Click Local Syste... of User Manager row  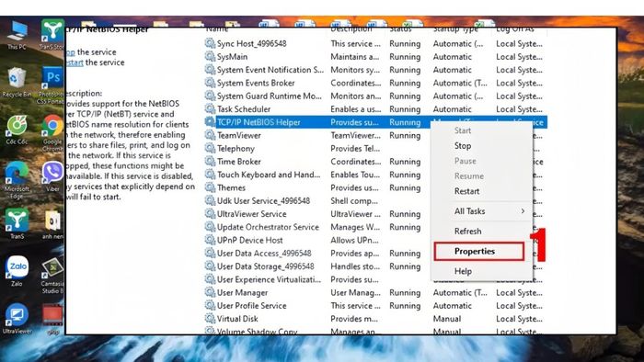519,293
